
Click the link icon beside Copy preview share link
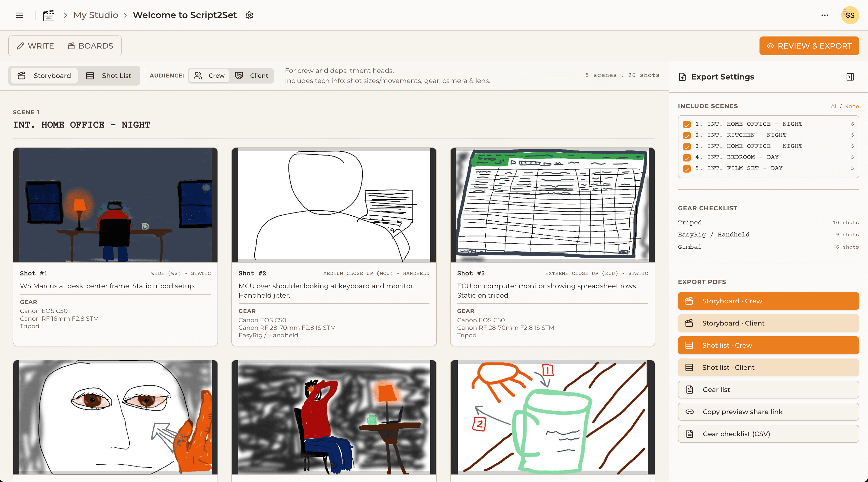tap(690, 412)
